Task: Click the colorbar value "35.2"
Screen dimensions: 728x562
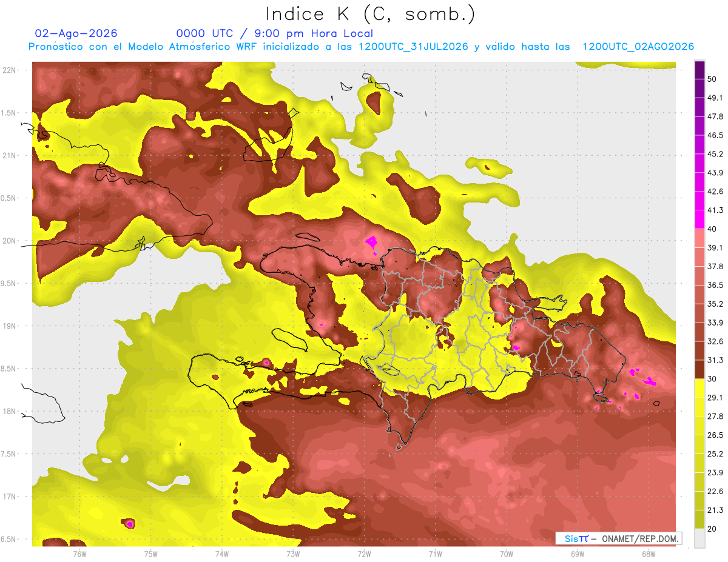Action: point(715,304)
